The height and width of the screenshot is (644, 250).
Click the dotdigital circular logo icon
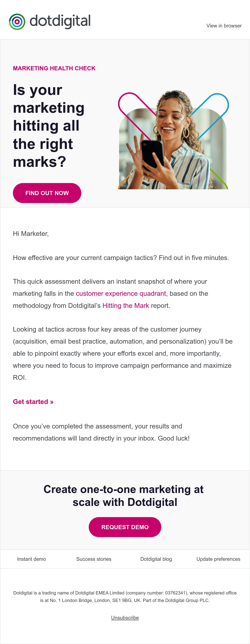click(x=17, y=22)
